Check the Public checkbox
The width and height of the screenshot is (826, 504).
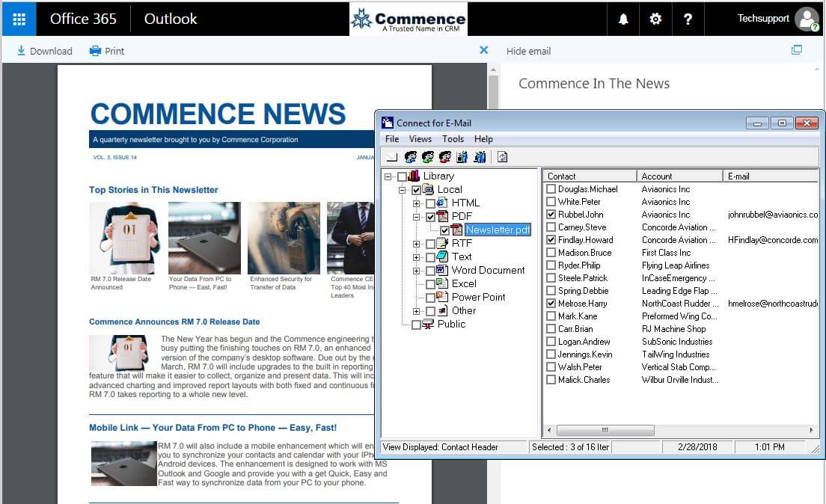[416, 325]
